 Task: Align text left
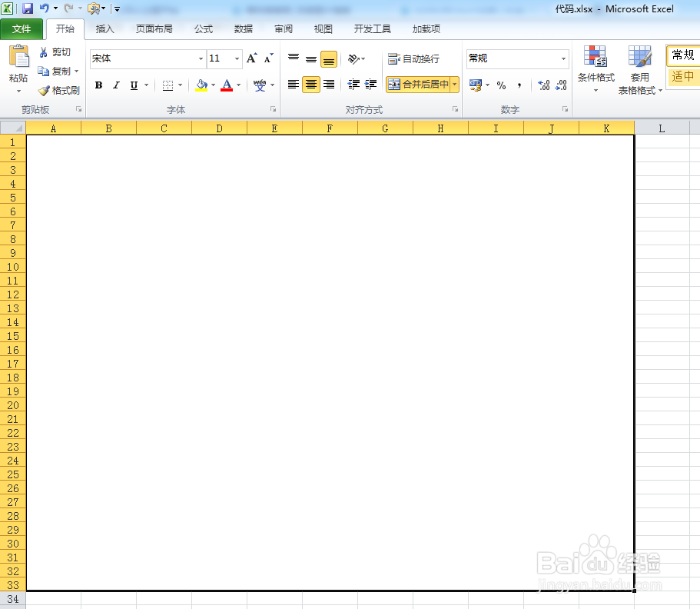pyautogui.click(x=294, y=84)
